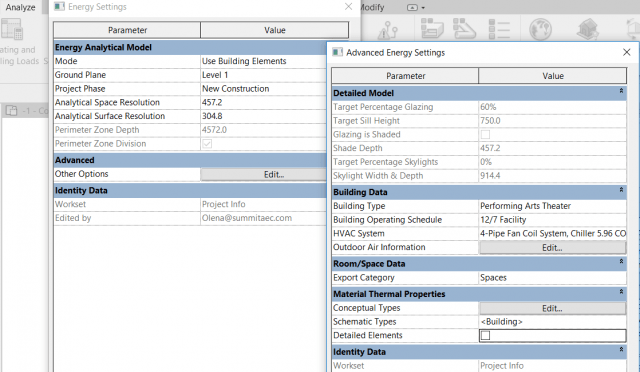
Task: Select the Energy Analytical Model group header
Action: coord(190,47)
